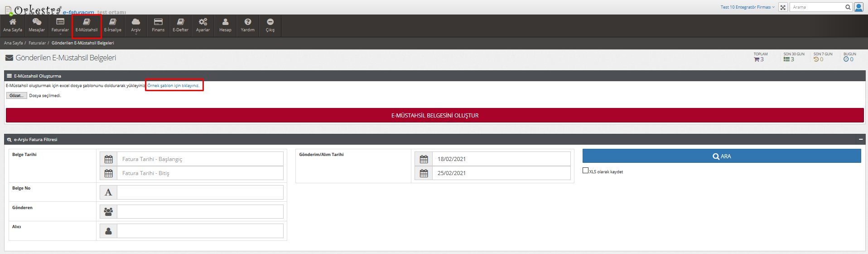This screenshot has width=868, height=254.
Task: Expand the Faturalar dropdown menu
Action: [60, 26]
